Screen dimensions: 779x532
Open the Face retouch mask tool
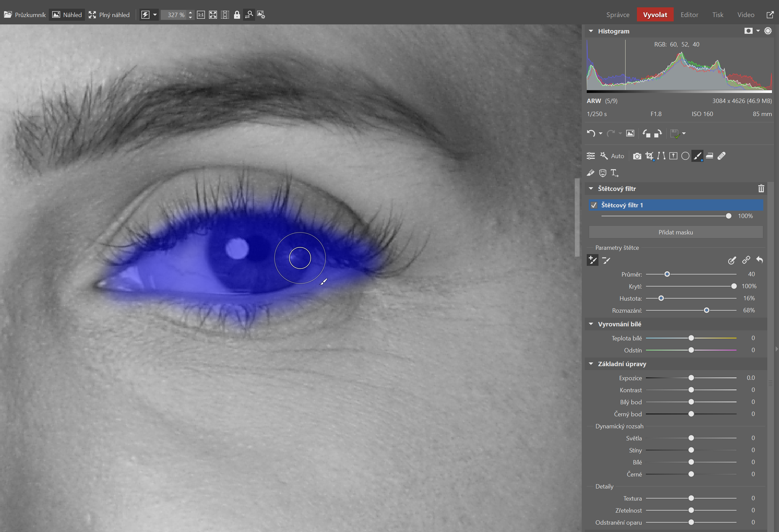click(x=603, y=173)
